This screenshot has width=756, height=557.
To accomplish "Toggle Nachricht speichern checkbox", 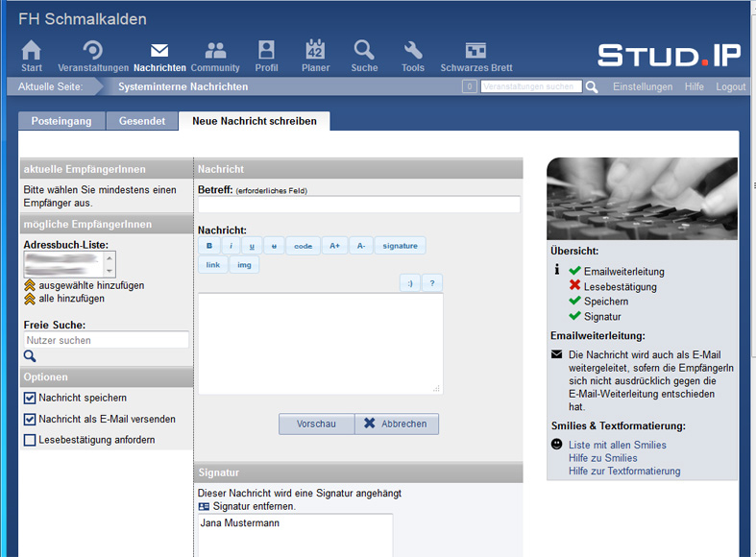I will click(30, 398).
